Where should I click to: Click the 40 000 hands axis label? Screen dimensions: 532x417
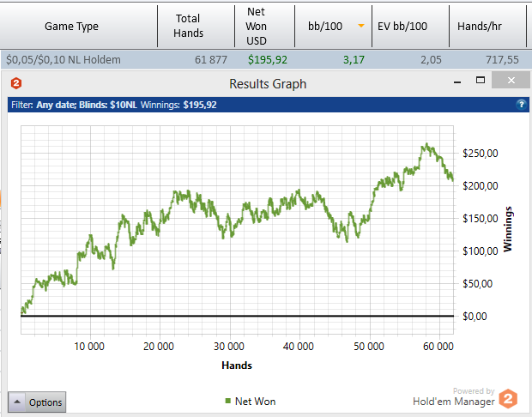point(299,346)
